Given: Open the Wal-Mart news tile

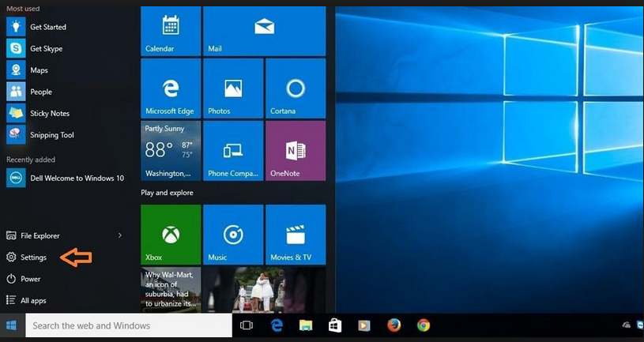Looking at the screenshot, I should 171,289.
